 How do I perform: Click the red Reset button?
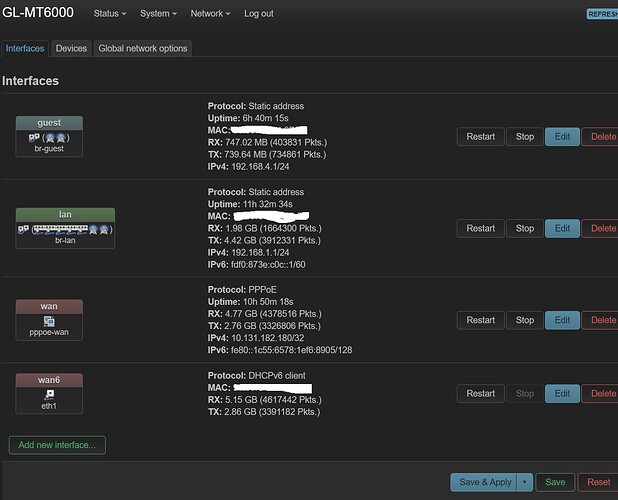tap(598, 482)
